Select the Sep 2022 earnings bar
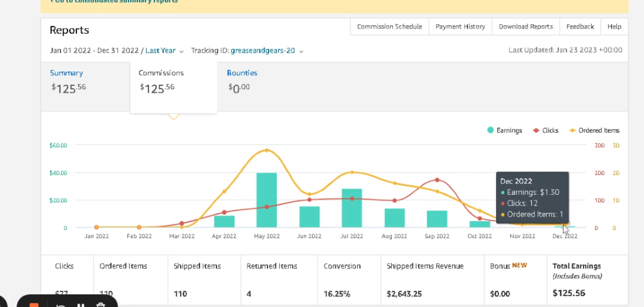This screenshot has width=644, height=307. tap(437, 219)
